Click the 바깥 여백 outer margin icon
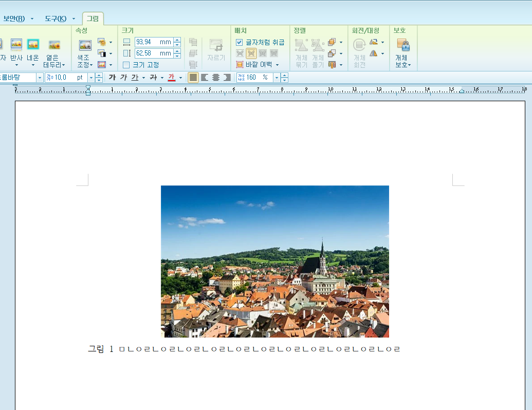 (240, 64)
